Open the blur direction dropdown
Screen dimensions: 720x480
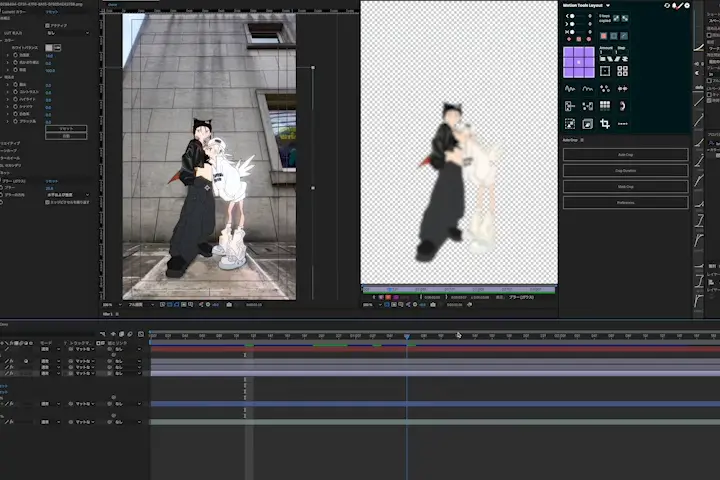[x=68, y=195]
